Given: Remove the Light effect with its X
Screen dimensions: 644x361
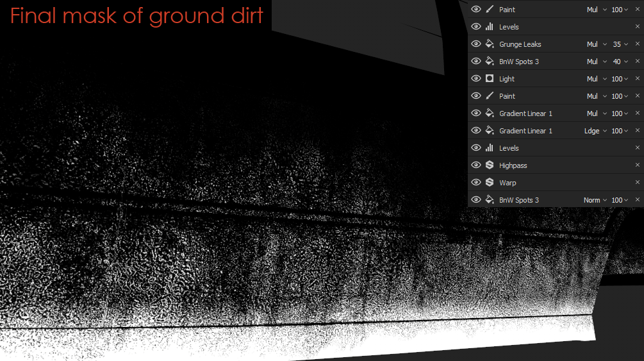Looking at the screenshot, I should pos(638,78).
